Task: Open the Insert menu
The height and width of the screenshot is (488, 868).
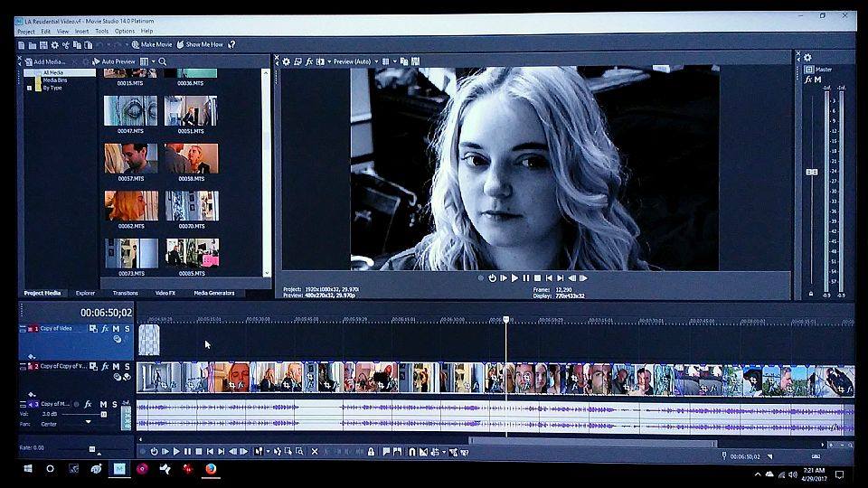Action: 82,32
